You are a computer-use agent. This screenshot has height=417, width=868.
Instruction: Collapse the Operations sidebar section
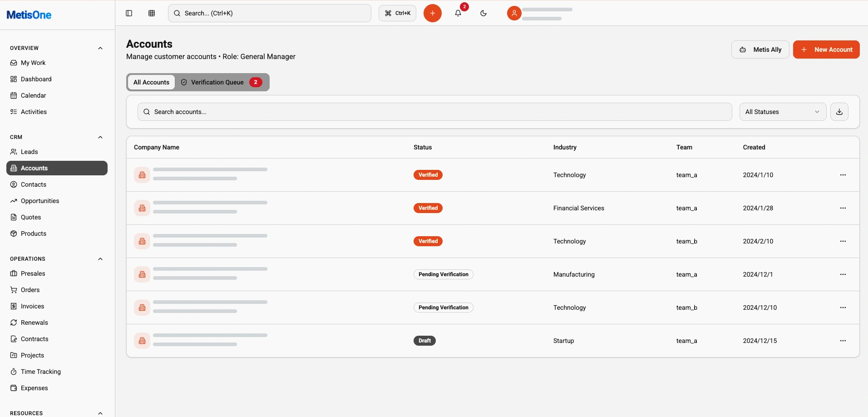[x=100, y=259]
